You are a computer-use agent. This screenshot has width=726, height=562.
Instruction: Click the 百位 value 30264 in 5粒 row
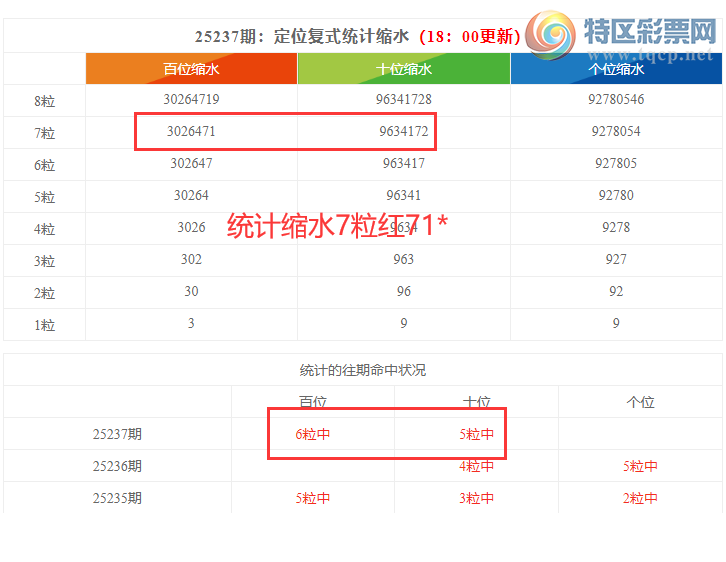pyautogui.click(x=191, y=195)
